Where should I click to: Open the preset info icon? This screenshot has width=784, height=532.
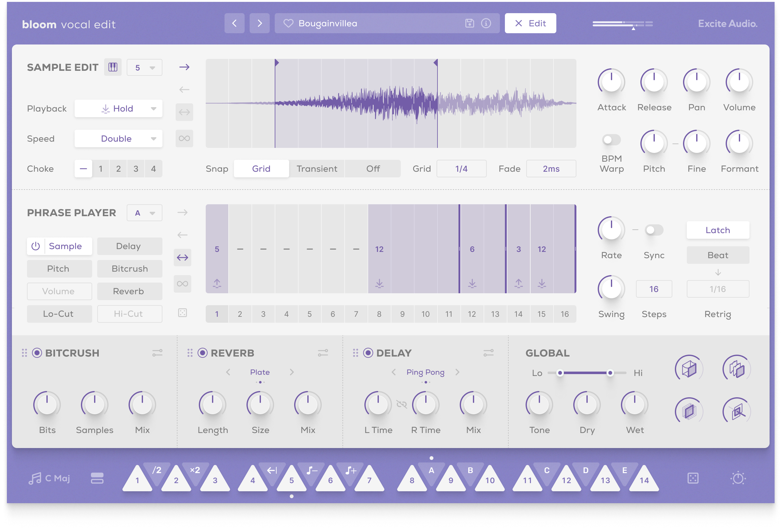tap(486, 23)
